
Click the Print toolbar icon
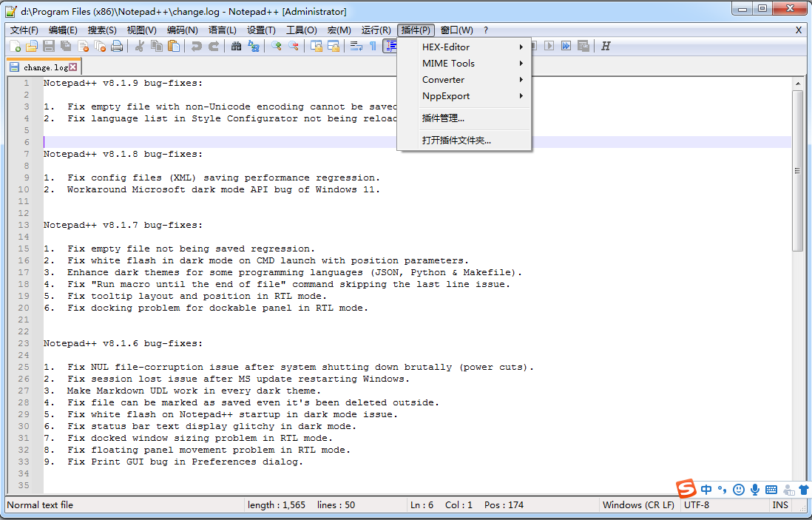(117, 47)
